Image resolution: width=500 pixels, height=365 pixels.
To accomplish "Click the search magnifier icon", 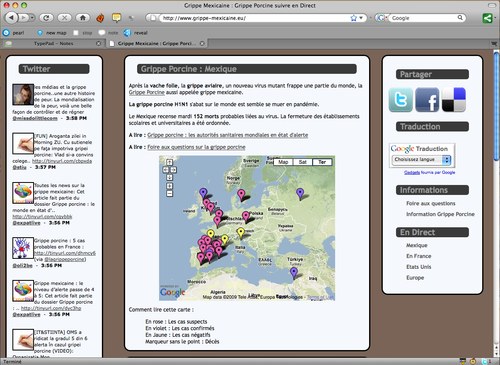I will (460, 18).
